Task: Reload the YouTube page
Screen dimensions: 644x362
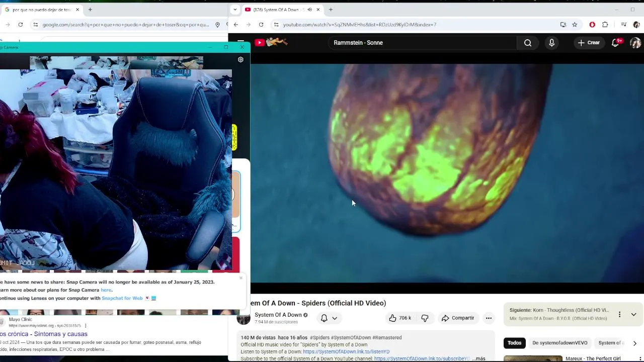Action: [x=261, y=25]
